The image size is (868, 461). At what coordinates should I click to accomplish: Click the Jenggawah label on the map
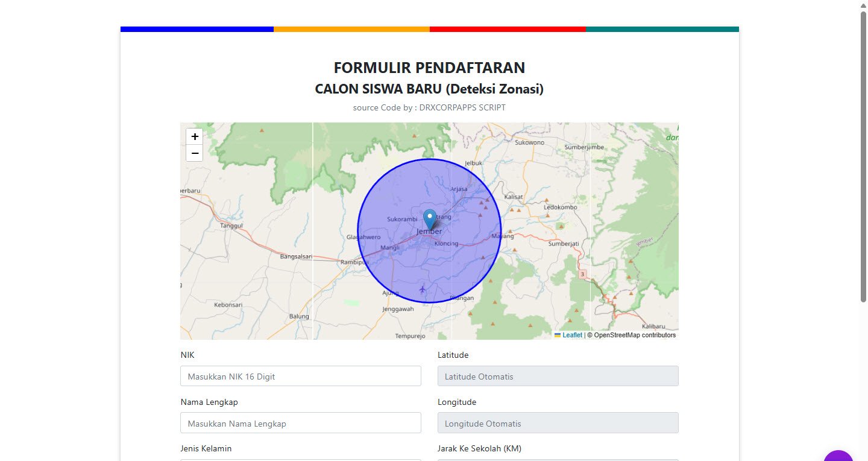point(398,309)
